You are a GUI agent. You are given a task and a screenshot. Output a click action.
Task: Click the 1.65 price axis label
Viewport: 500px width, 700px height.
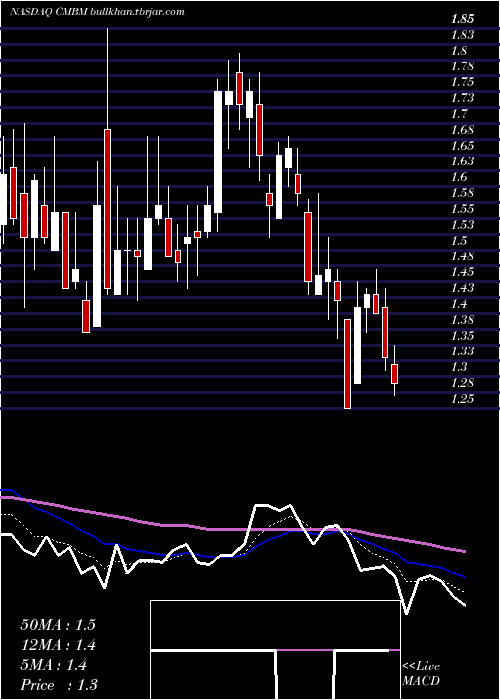point(462,146)
